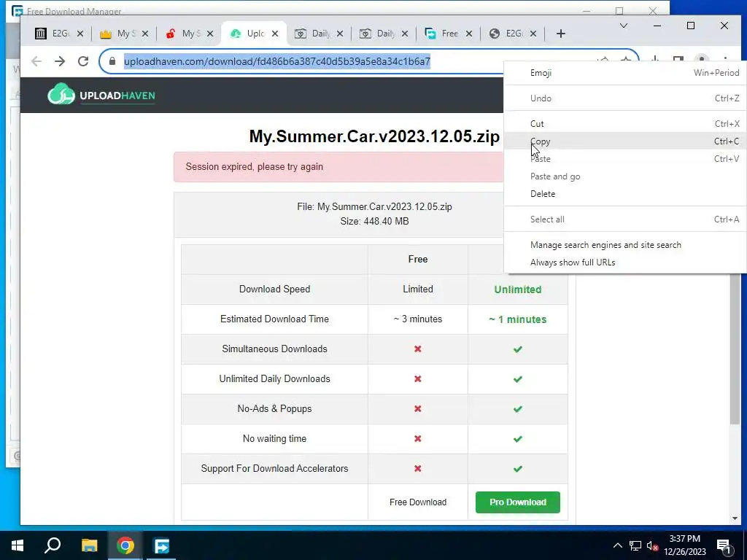The width and height of the screenshot is (747, 560).
Task: Choose Delete from the context menu
Action: click(625, 194)
